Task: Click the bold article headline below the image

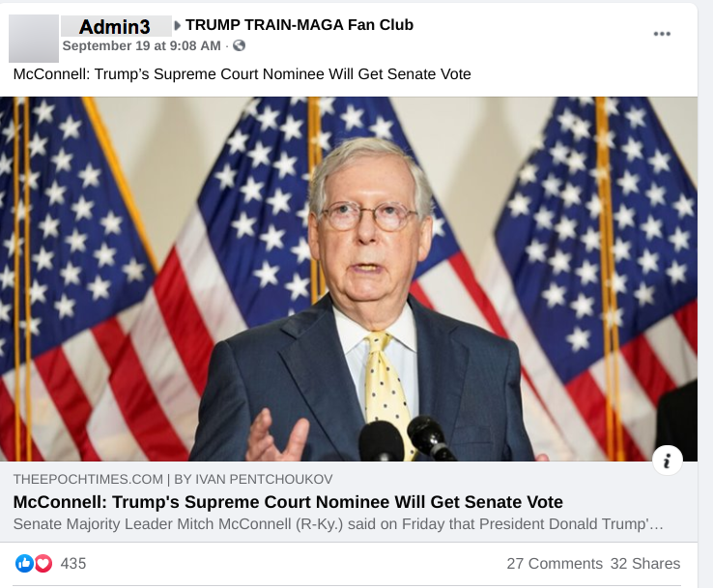Action: pos(288,502)
